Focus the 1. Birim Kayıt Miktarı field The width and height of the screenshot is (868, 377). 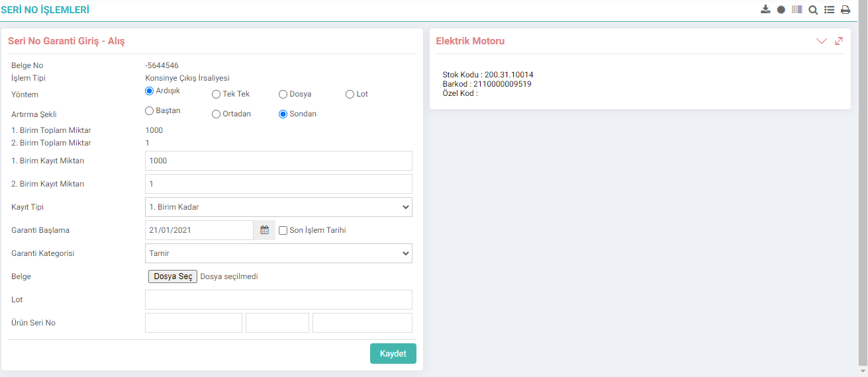(x=279, y=161)
